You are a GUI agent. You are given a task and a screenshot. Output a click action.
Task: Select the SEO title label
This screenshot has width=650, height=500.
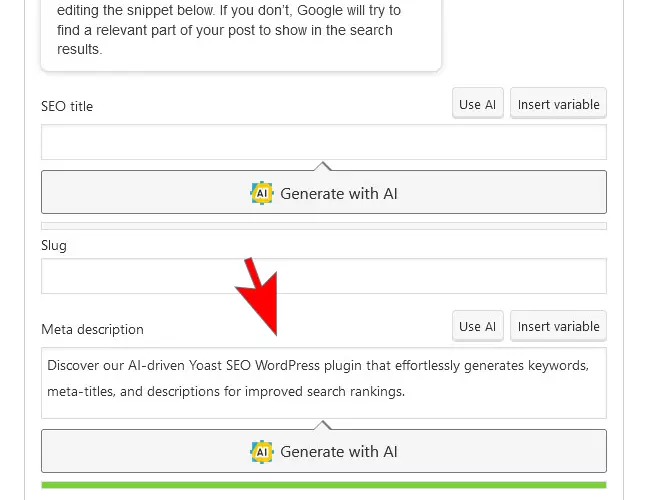(x=67, y=106)
